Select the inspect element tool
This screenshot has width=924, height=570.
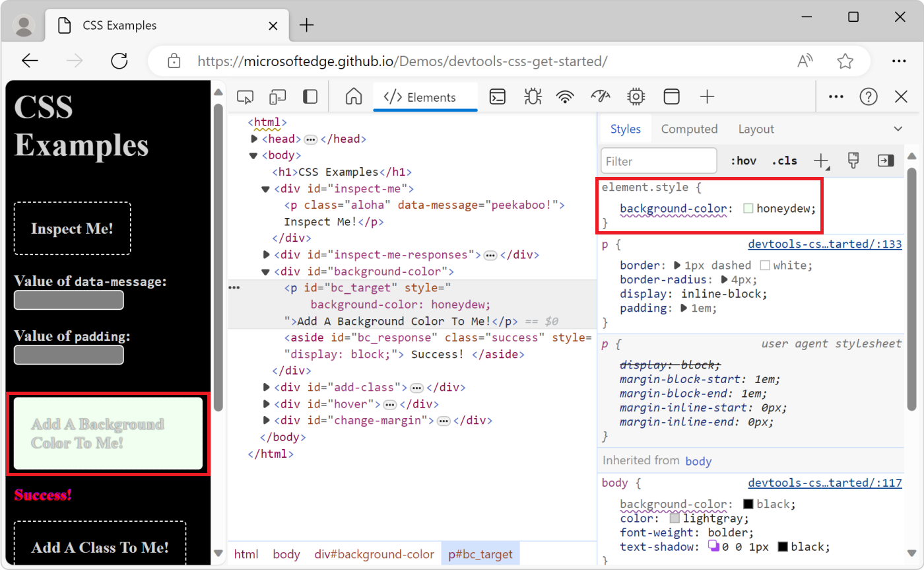pos(245,96)
